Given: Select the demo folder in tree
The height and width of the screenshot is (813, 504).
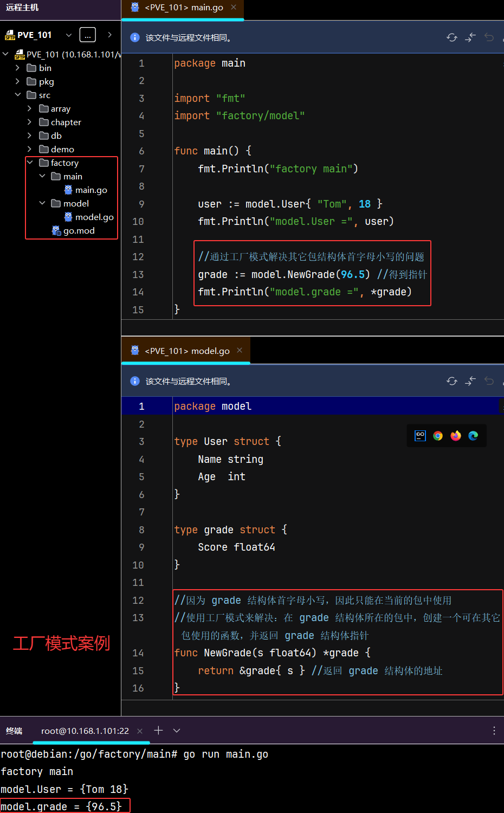Looking at the screenshot, I should coord(62,150).
